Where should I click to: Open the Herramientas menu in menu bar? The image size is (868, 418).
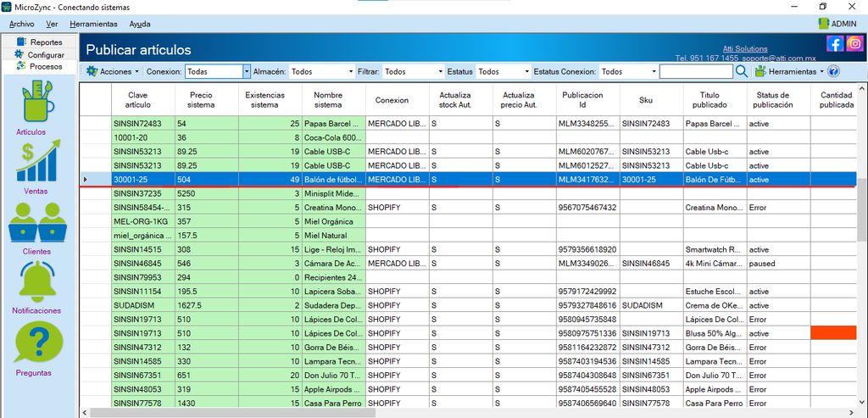pos(93,24)
